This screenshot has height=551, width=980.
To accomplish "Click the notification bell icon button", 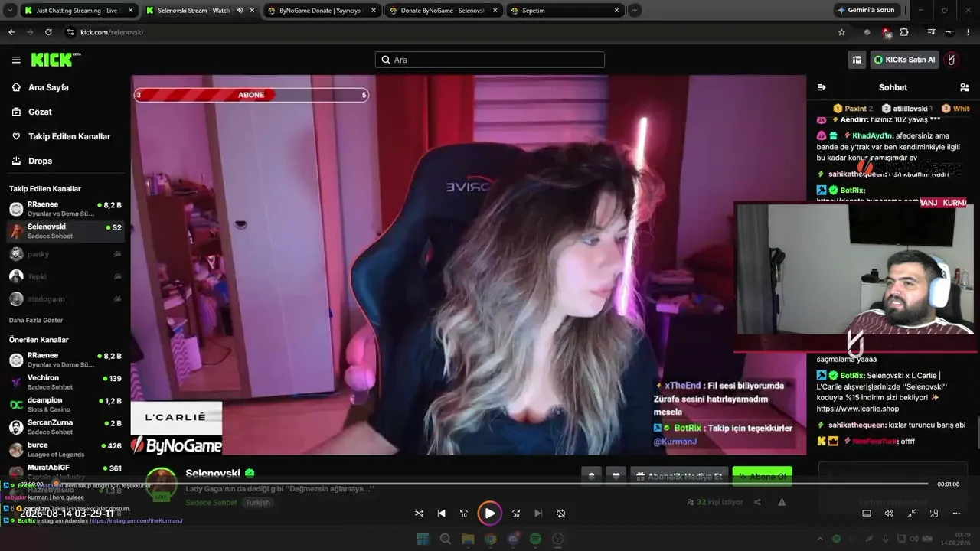I will [591, 476].
